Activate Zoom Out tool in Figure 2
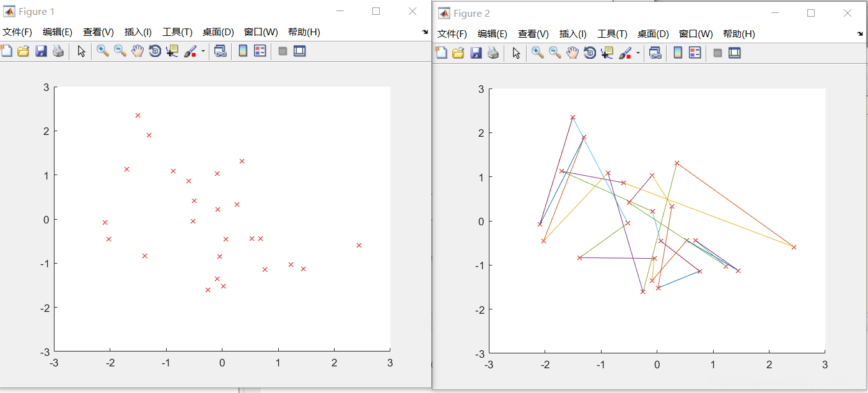Image resolution: width=868 pixels, height=393 pixels. click(x=555, y=53)
